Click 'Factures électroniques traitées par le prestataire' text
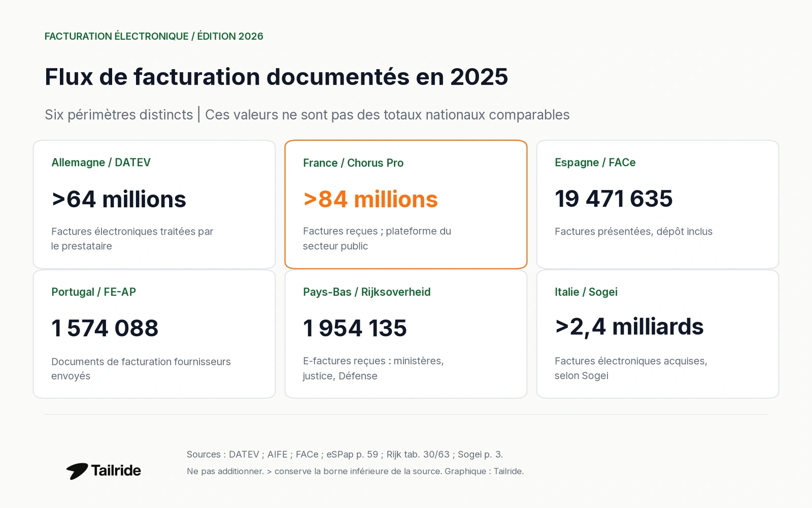 pos(132,239)
